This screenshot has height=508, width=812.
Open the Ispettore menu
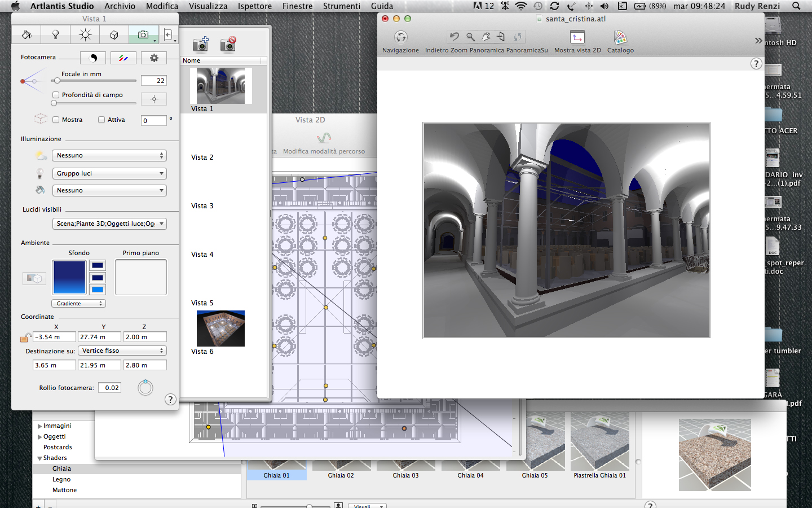(254, 6)
